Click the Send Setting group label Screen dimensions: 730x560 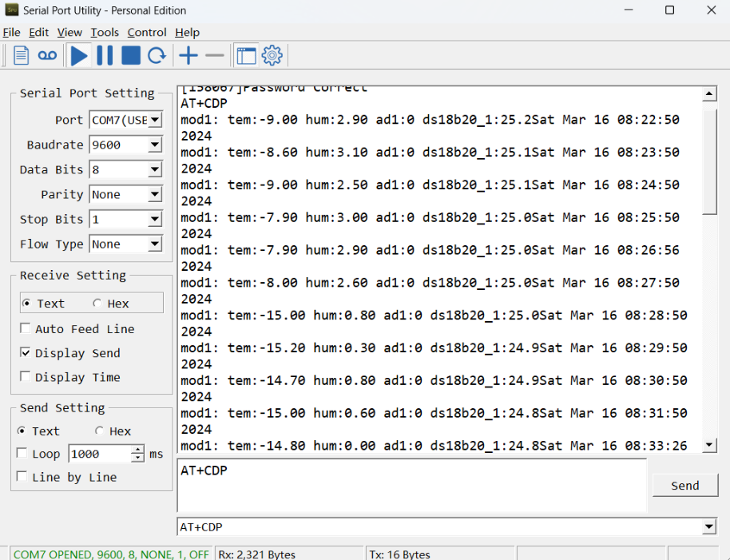click(x=62, y=407)
